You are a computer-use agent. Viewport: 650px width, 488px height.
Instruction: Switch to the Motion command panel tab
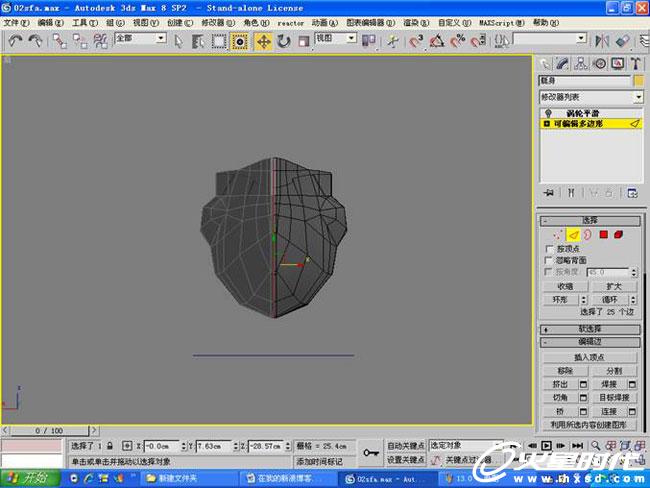599,64
